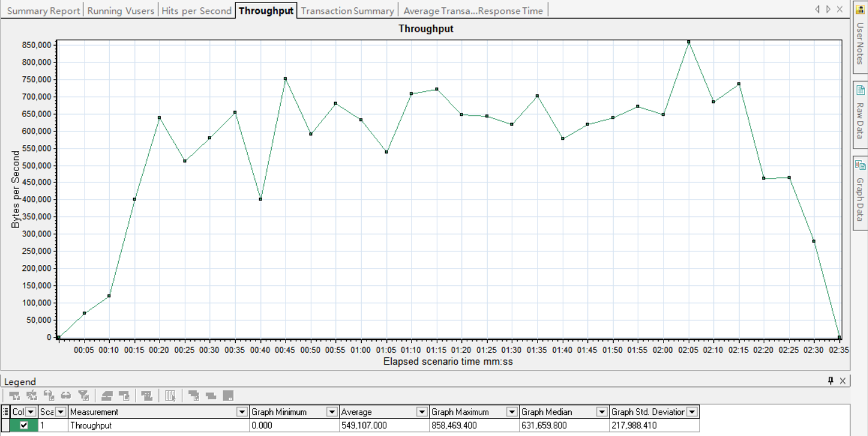
Task: Click the glasses icon in Legend toolbar
Action: 66,396
